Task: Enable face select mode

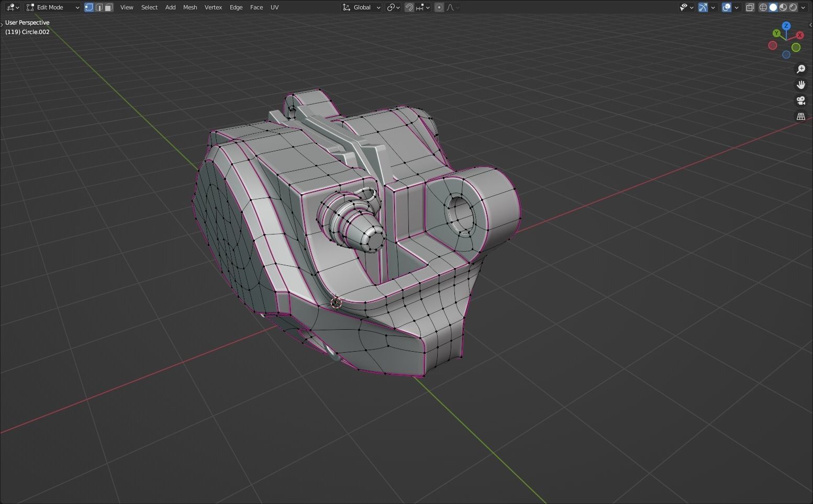Action: pos(108,7)
